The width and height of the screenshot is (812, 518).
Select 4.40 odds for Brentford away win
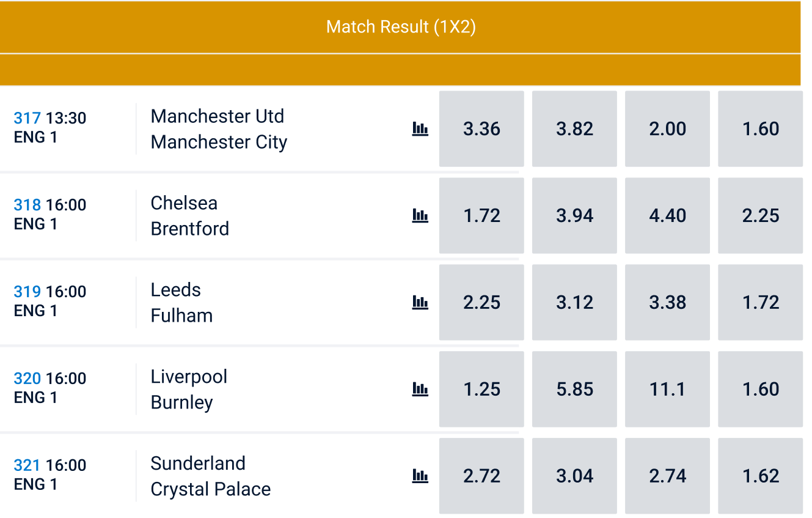coord(667,216)
